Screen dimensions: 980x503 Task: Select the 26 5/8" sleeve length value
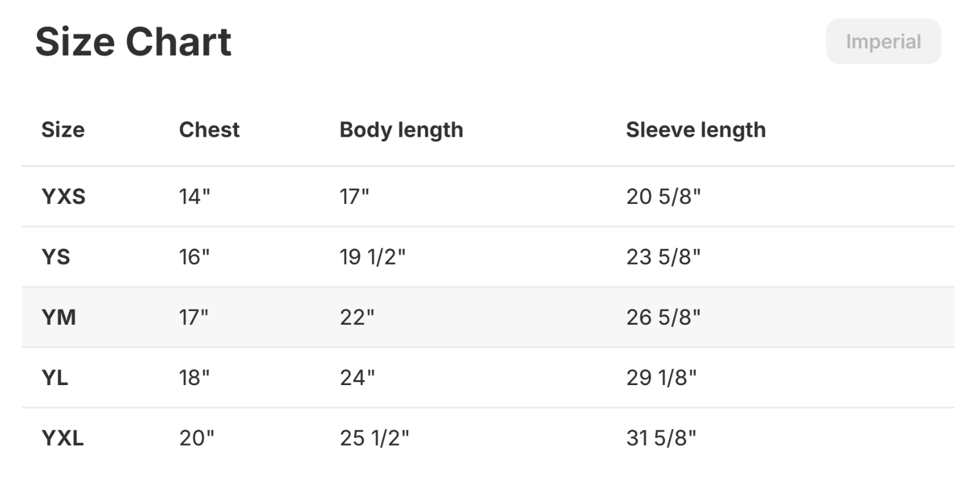coord(663,317)
